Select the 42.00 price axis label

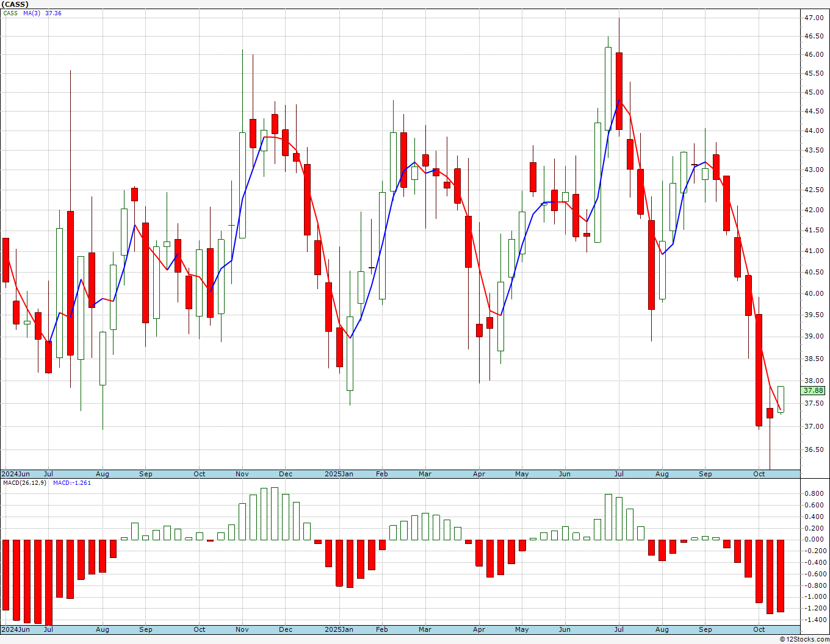(x=814, y=210)
